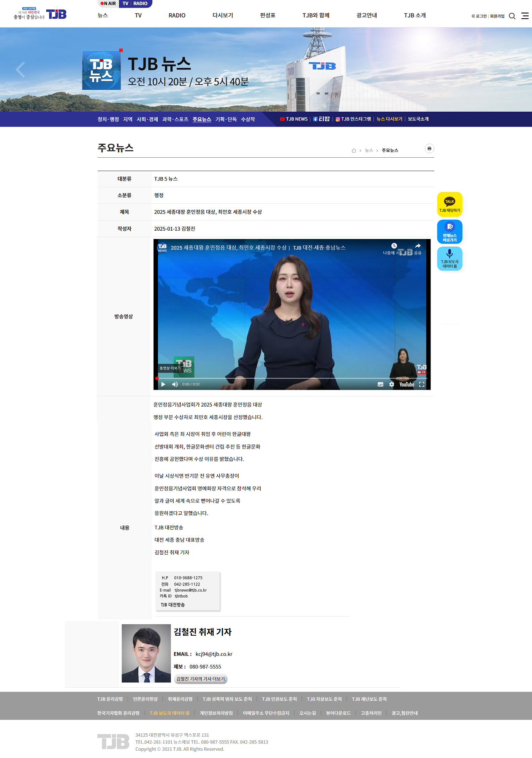Open video settings gear icon

(x=391, y=385)
